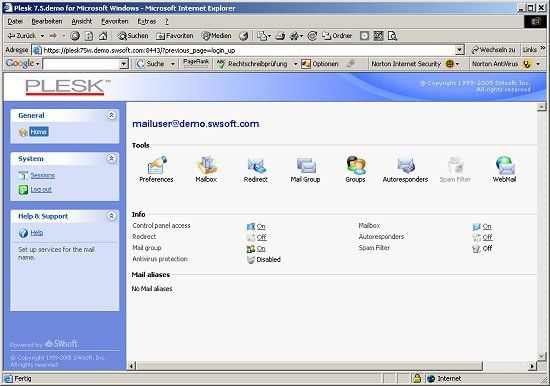Toggle the Redirect Off link
The width and height of the screenshot is (550, 386).
pos(262,238)
